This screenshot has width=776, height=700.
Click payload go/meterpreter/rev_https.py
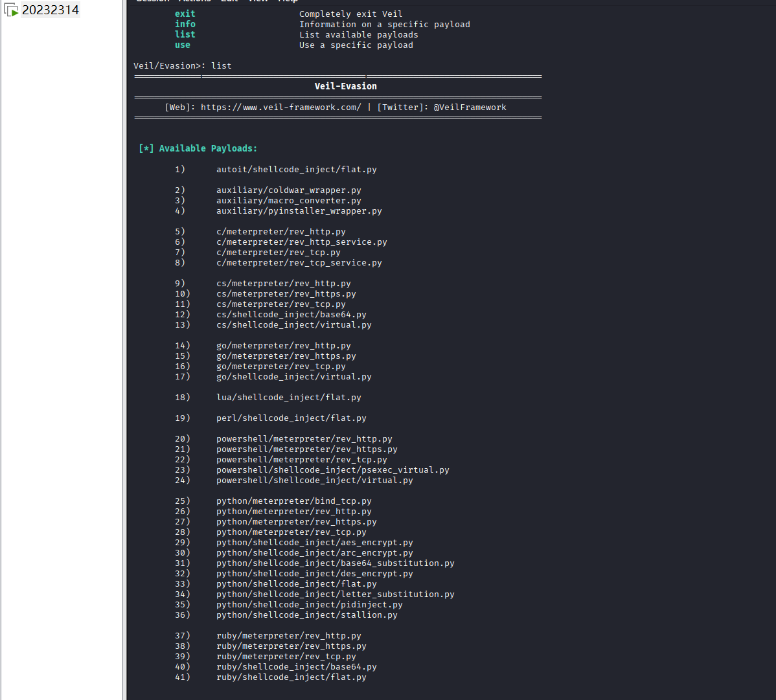pyautogui.click(x=286, y=356)
